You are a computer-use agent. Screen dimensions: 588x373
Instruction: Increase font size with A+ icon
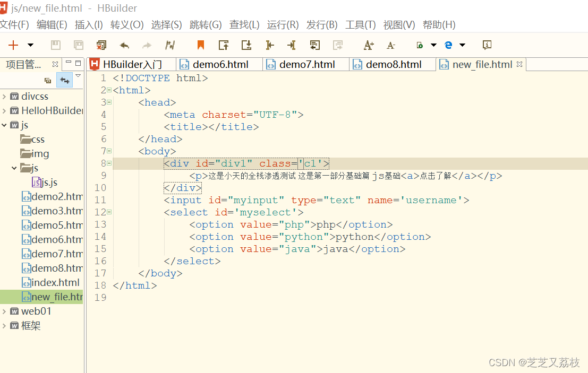tap(369, 45)
